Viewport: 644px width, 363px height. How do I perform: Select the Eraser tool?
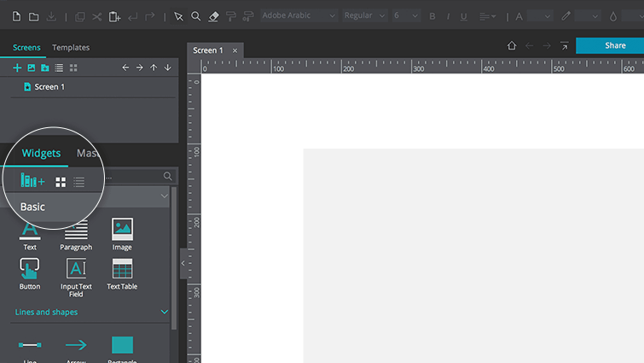(213, 16)
